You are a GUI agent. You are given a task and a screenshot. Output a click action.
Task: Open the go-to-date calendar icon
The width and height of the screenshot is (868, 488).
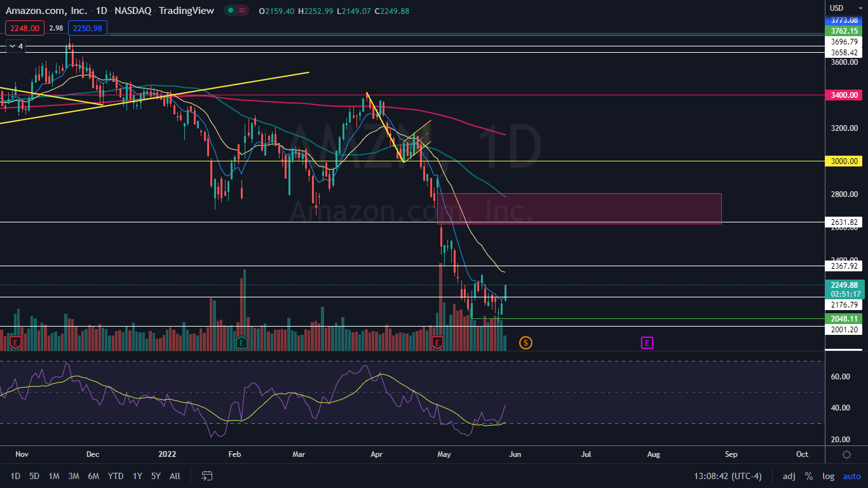[x=207, y=475]
